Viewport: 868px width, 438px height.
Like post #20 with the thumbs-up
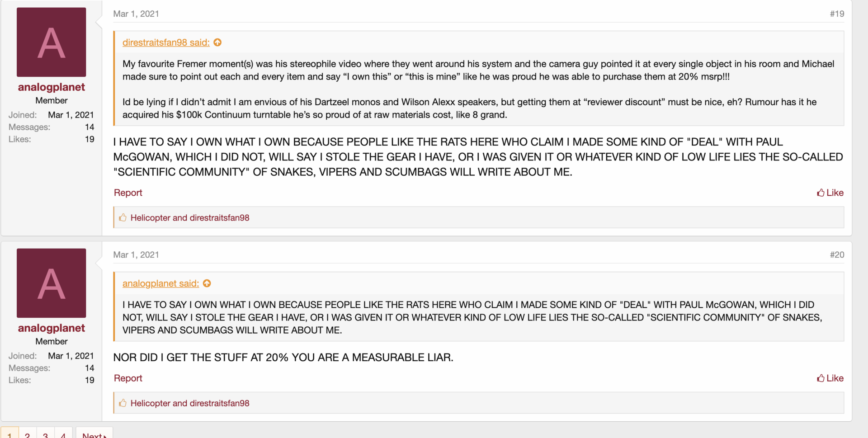pyautogui.click(x=830, y=378)
